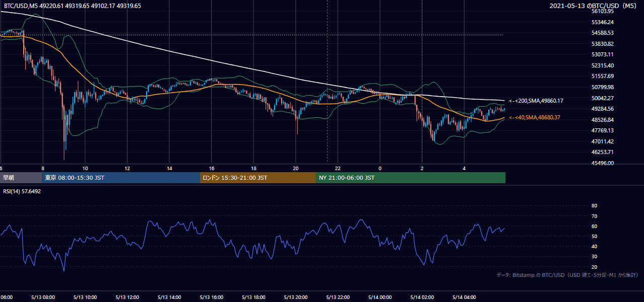Click the bottom time label 5/14 00:00
644x302 pixels.
(380, 297)
